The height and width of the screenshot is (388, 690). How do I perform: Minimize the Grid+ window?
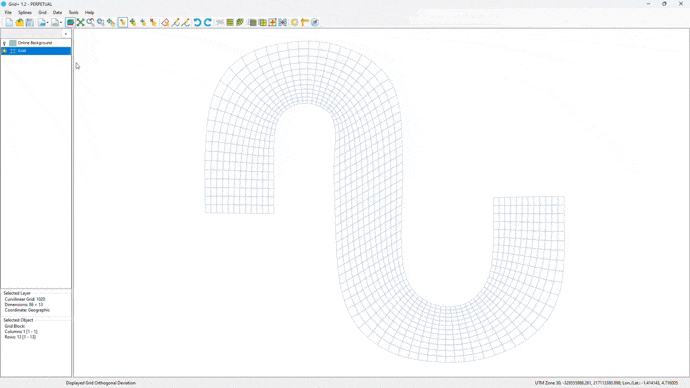648,4
